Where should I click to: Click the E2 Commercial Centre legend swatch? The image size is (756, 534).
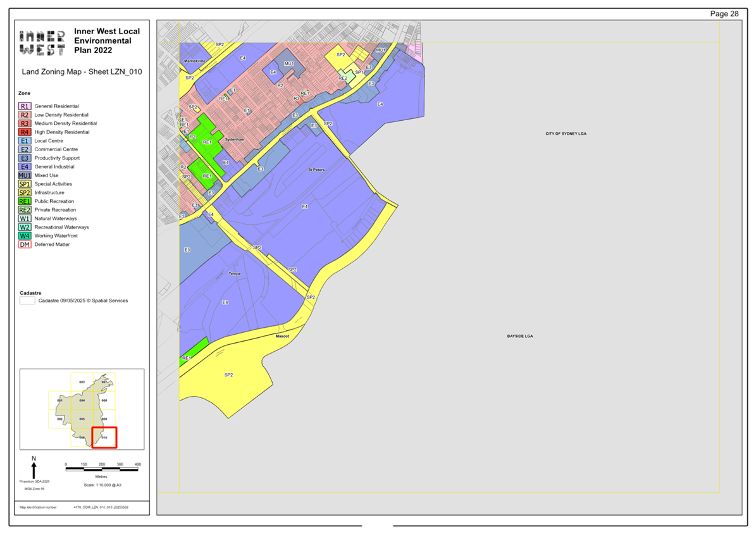(x=25, y=149)
